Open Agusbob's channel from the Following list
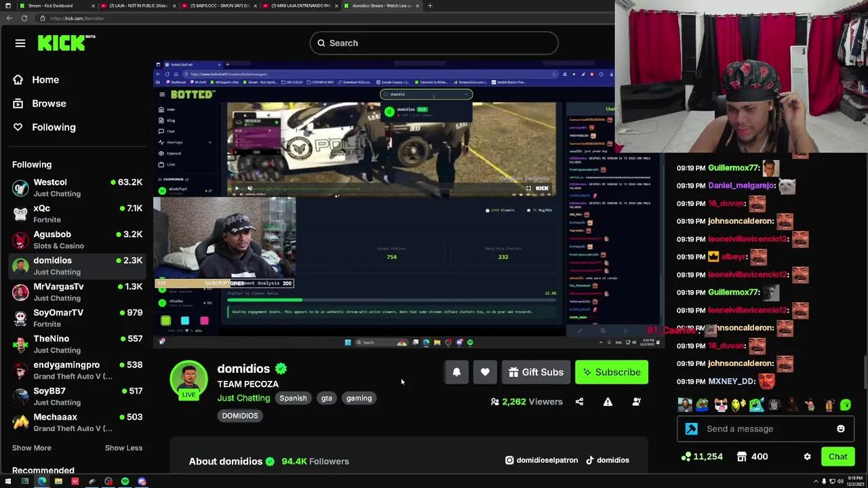Image resolution: width=868 pixels, height=488 pixels. 77,240
